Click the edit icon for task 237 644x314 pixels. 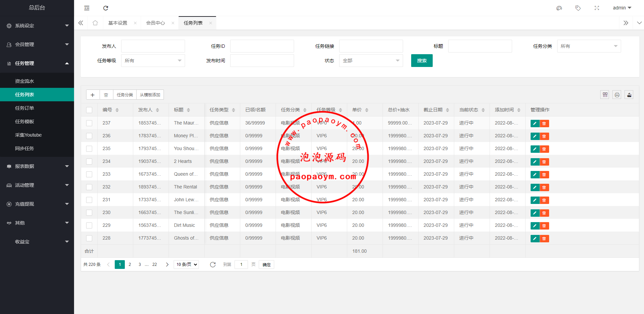(x=535, y=124)
